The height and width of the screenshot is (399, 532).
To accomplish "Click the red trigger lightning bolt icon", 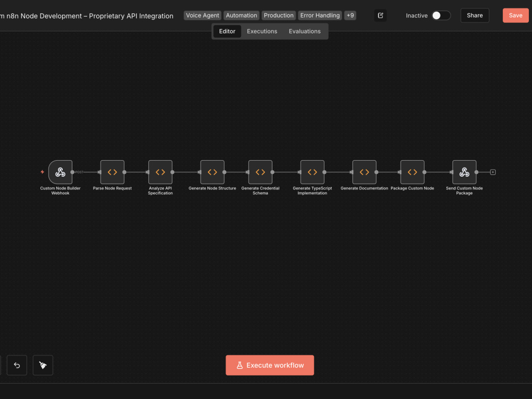I will pos(43,172).
